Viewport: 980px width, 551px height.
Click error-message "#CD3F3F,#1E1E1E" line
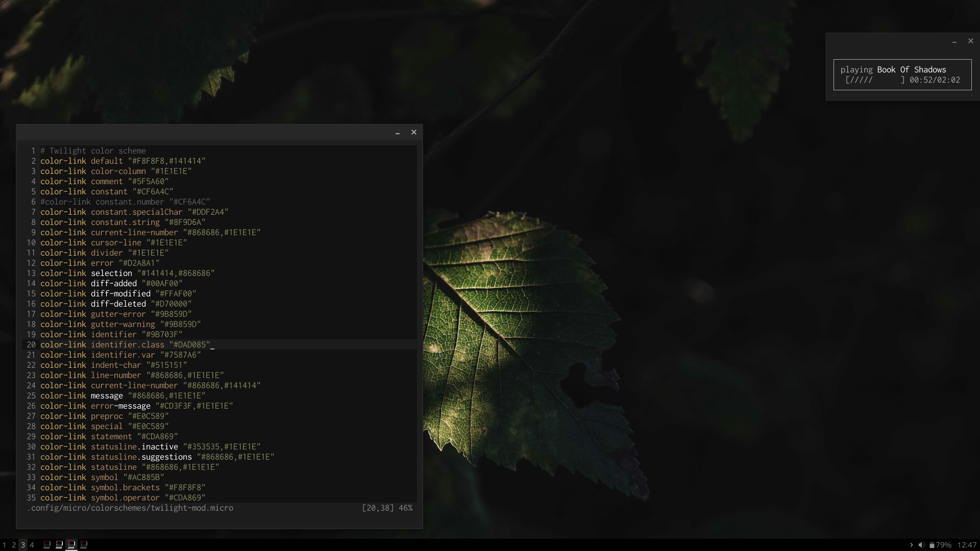click(137, 406)
